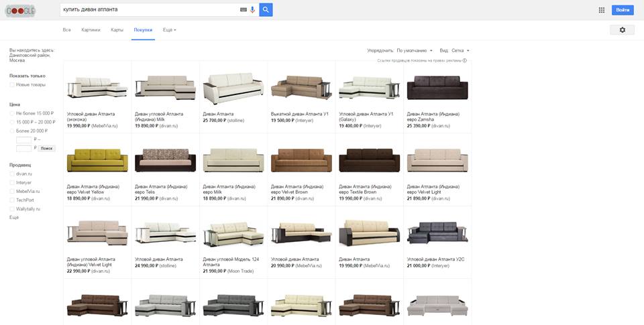Open 'По умолчанию' sort dropdown

pos(414,50)
